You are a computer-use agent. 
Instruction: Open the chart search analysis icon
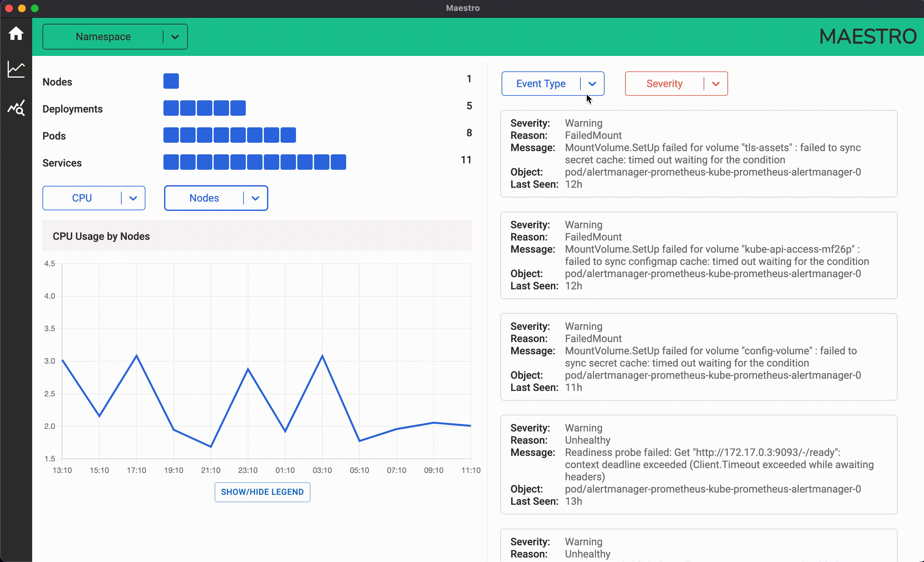coord(16,108)
